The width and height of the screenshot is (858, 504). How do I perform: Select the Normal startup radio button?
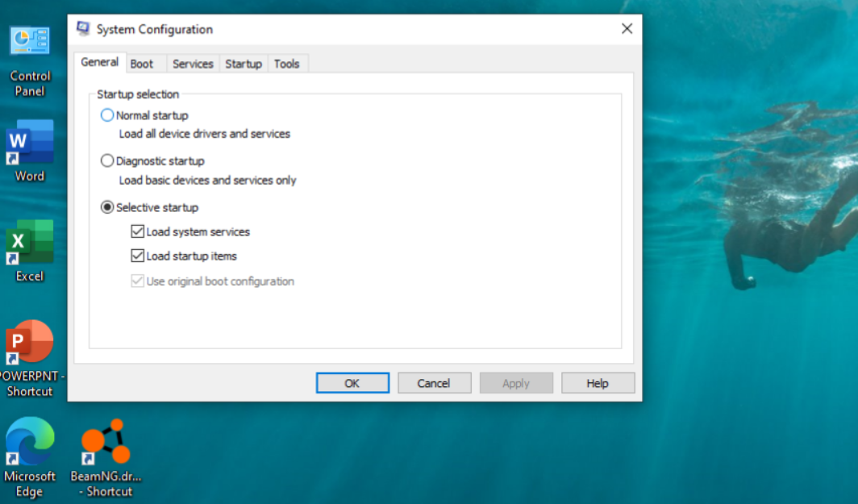point(107,115)
